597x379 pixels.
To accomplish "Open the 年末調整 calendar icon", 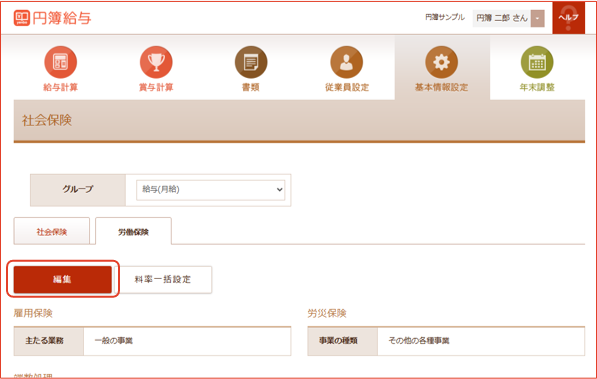I will coord(537,62).
